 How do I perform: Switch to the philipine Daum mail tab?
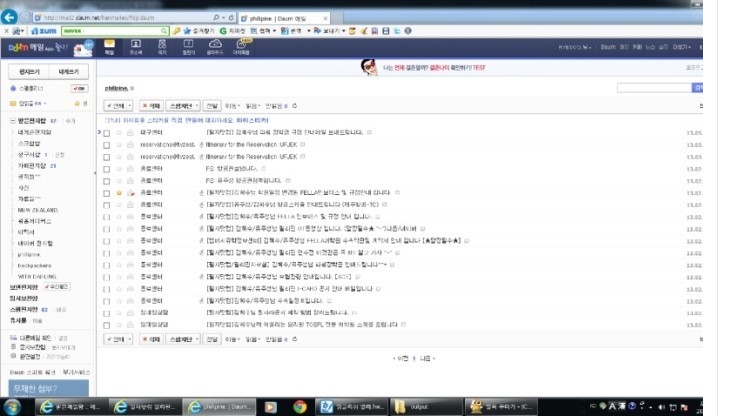pos(284,18)
